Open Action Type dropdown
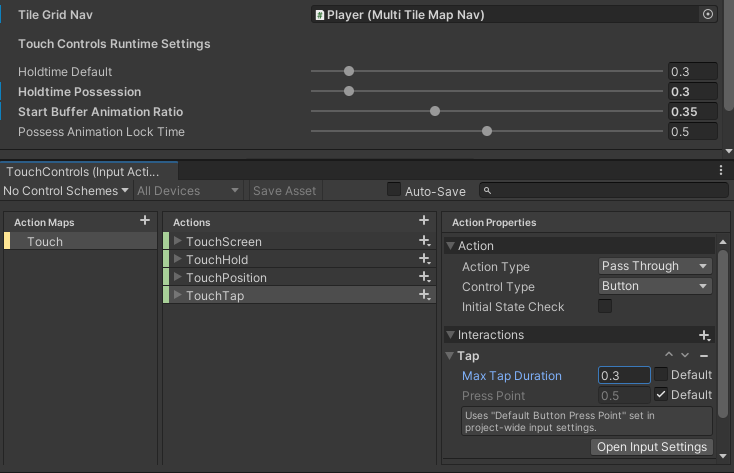This screenshot has width=734, height=473. [x=655, y=266]
